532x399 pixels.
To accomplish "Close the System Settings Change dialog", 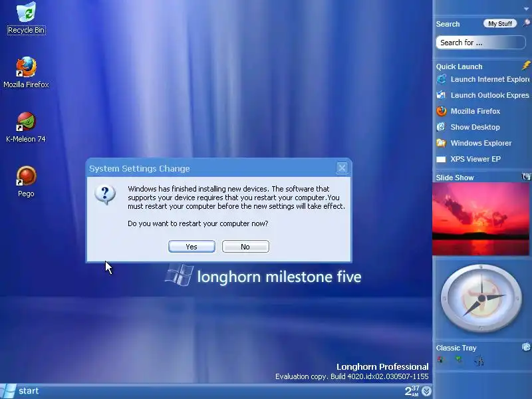I will tap(342, 168).
